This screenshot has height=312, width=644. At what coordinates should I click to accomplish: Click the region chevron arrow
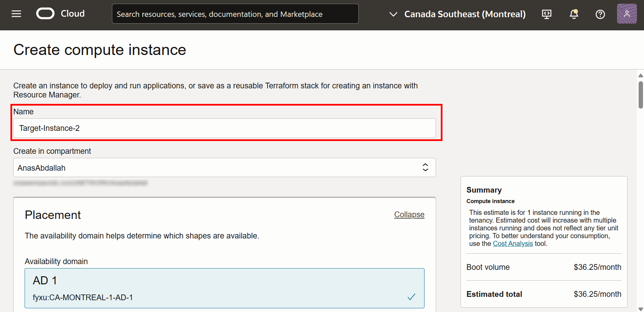click(x=393, y=14)
